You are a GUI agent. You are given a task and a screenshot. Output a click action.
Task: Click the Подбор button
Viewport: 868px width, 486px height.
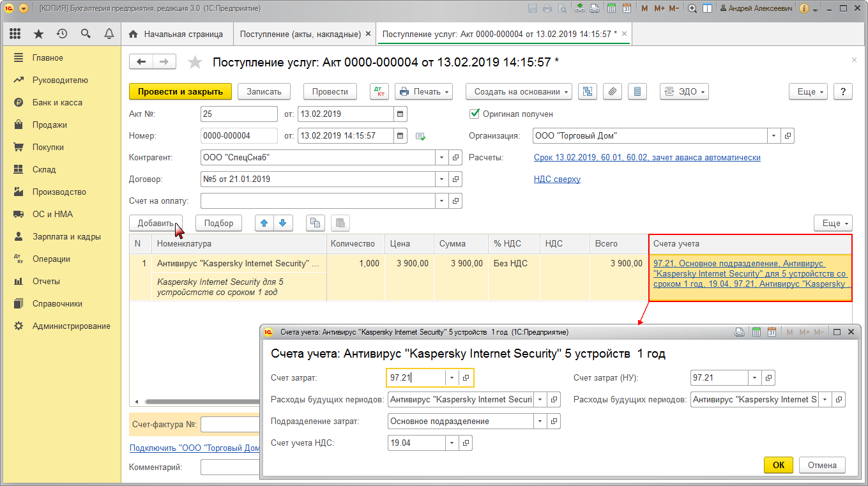(x=219, y=223)
